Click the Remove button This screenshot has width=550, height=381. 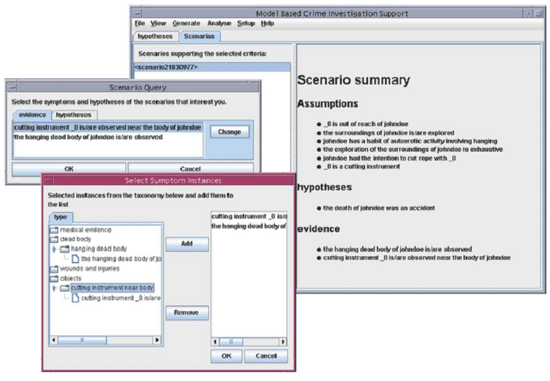187,313
